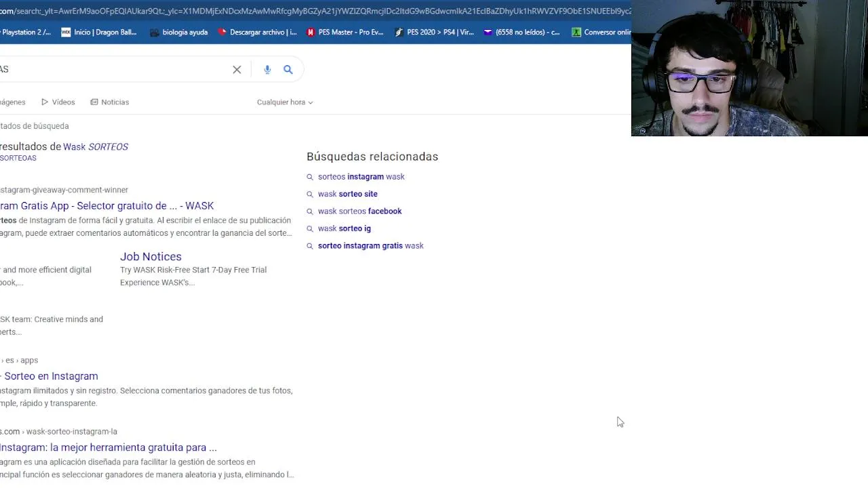
Task: Click the 'es › apps' breadcrumb text
Action: point(22,361)
